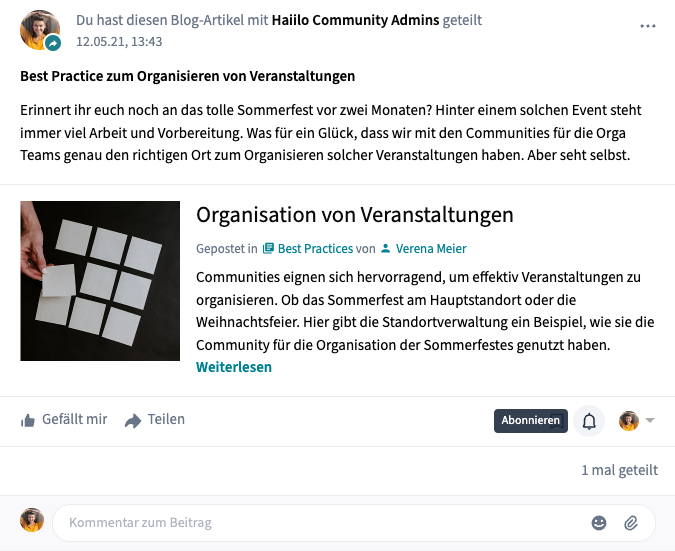The height and width of the screenshot is (551, 675).
Task: Open the Organisation von Veranstaltungen article title
Action: 355,214
